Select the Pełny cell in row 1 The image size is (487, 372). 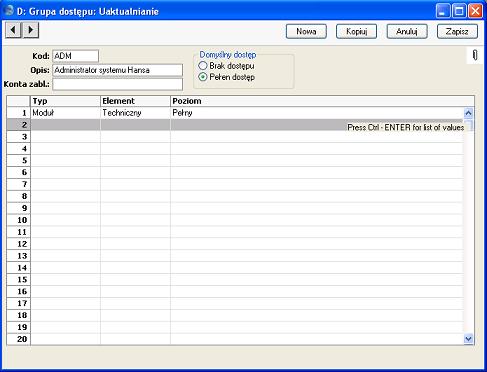pos(317,113)
